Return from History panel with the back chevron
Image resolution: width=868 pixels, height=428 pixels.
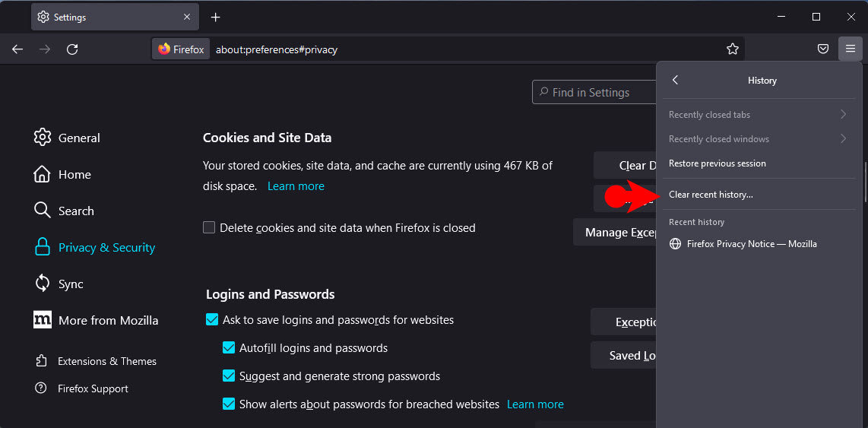coord(675,81)
